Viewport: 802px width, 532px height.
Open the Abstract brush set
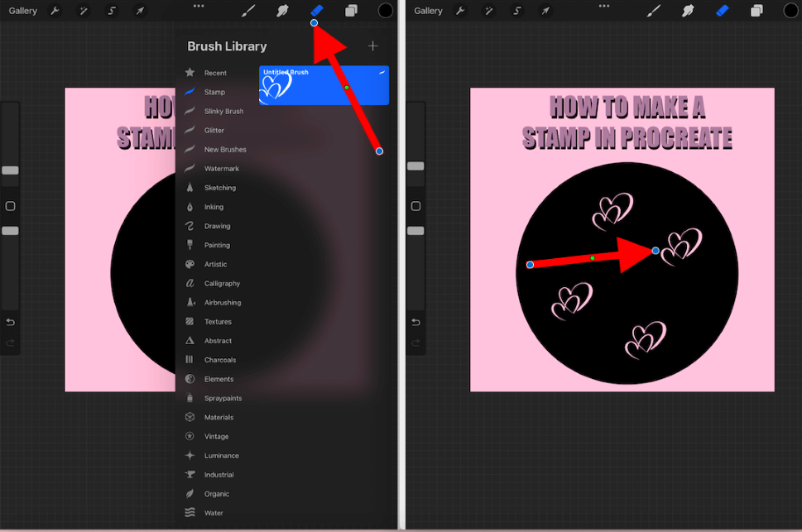pyautogui.click(x=218, y=341)
